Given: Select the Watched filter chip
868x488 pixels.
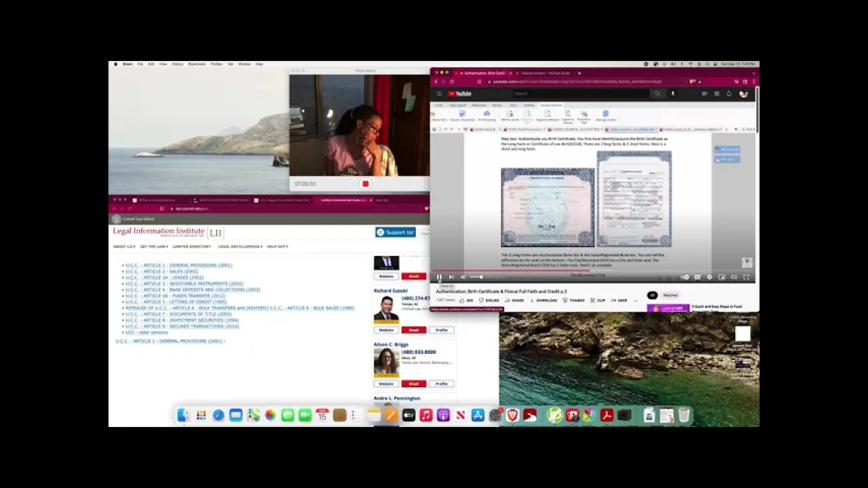Looking at the screenshot, I should pos(670,295).
